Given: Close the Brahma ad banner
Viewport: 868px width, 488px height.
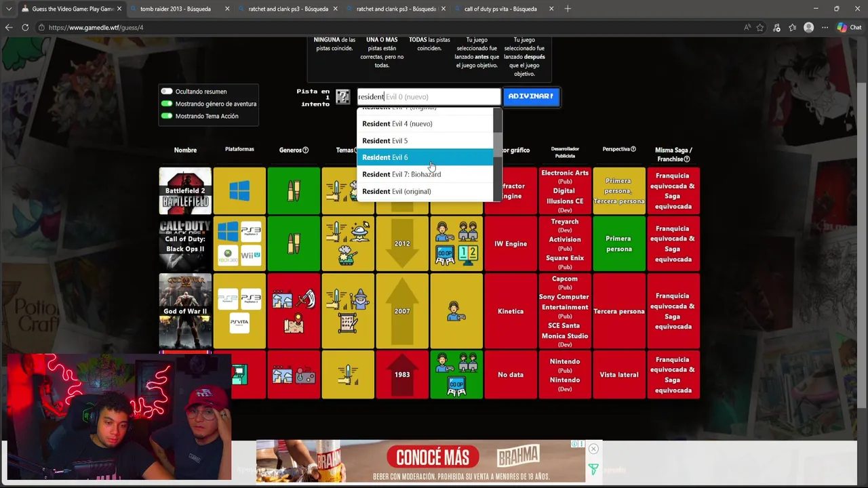Looking at the screenshot, I should (x=593, y=449).
